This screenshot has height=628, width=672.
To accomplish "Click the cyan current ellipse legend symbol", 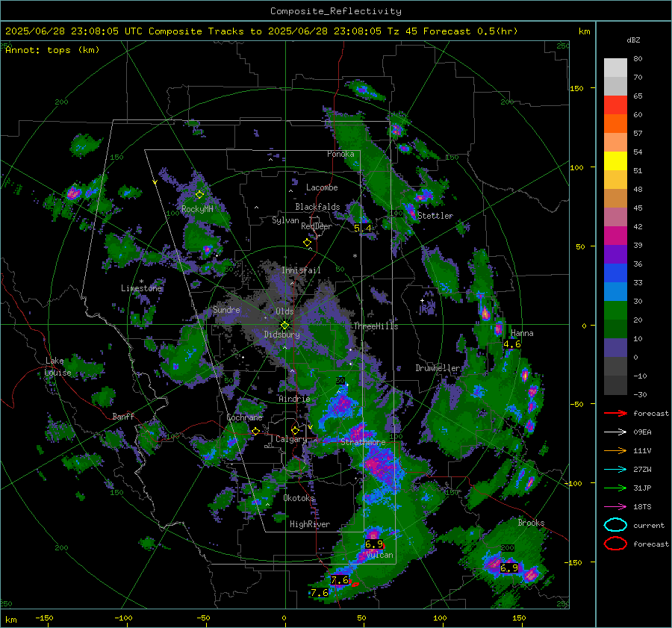I will (615, 525).
